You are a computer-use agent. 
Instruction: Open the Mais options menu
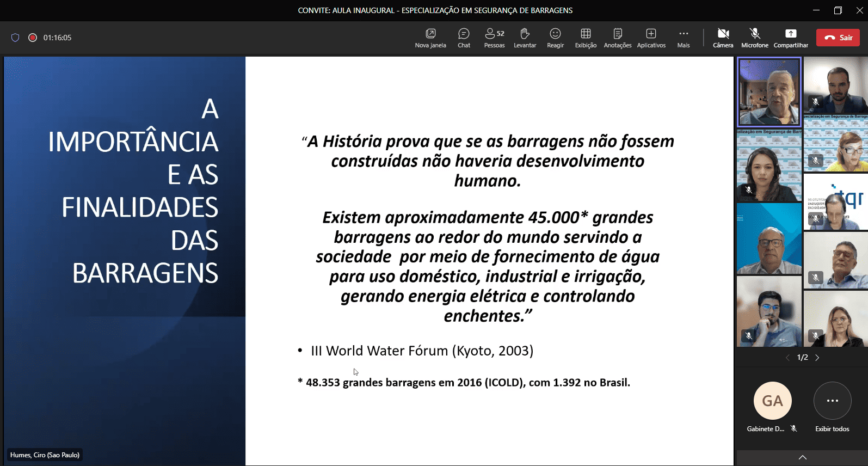click(x=684, y=38)
